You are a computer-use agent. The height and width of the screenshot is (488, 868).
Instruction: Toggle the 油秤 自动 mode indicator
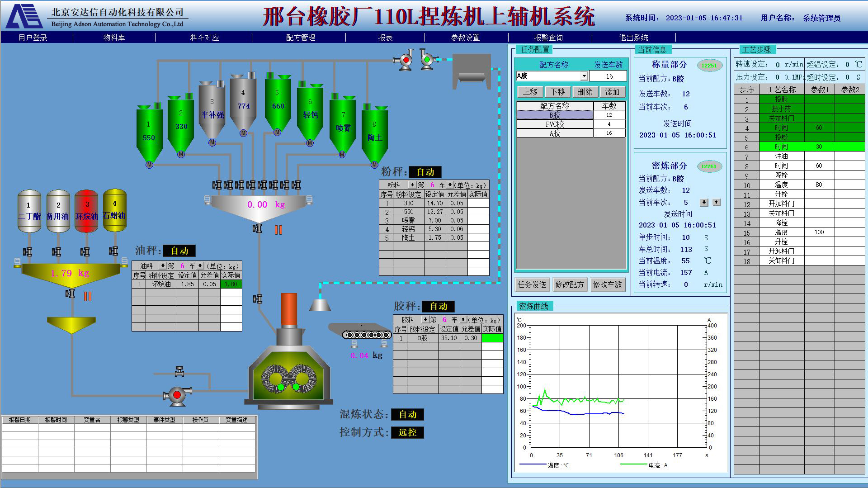coord(179,251)
